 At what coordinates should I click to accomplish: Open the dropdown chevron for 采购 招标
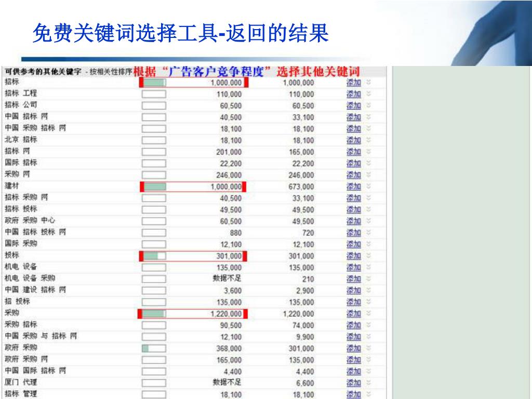pos(368,325)
